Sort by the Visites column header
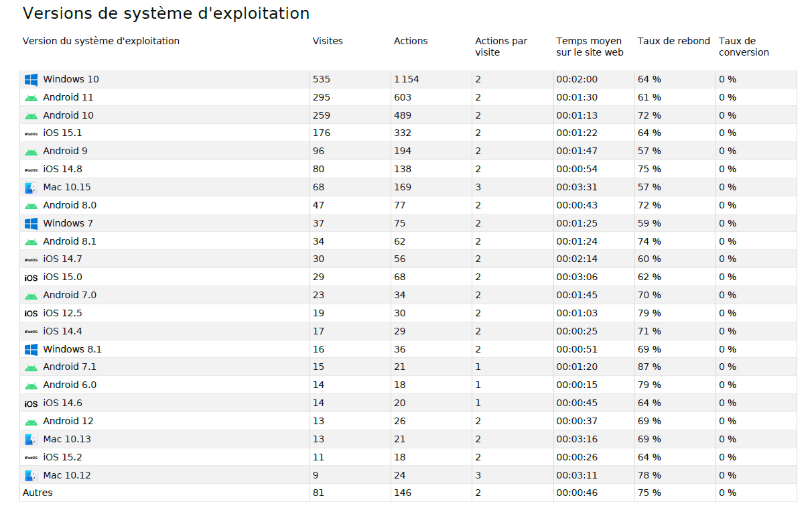Image resolution: width=812 pixels, height=508 pixels. click(328, 41)
